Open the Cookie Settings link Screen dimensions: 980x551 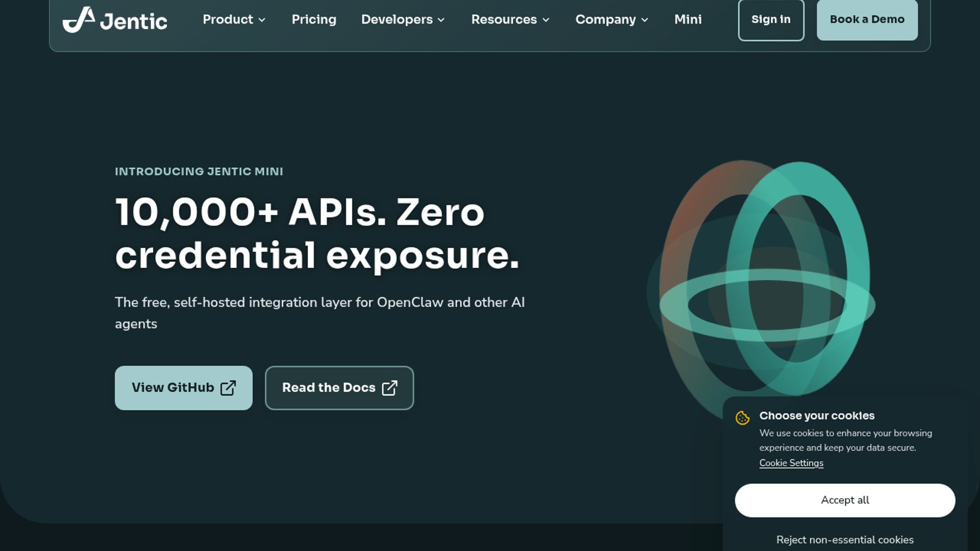click(x=791, y=463)
